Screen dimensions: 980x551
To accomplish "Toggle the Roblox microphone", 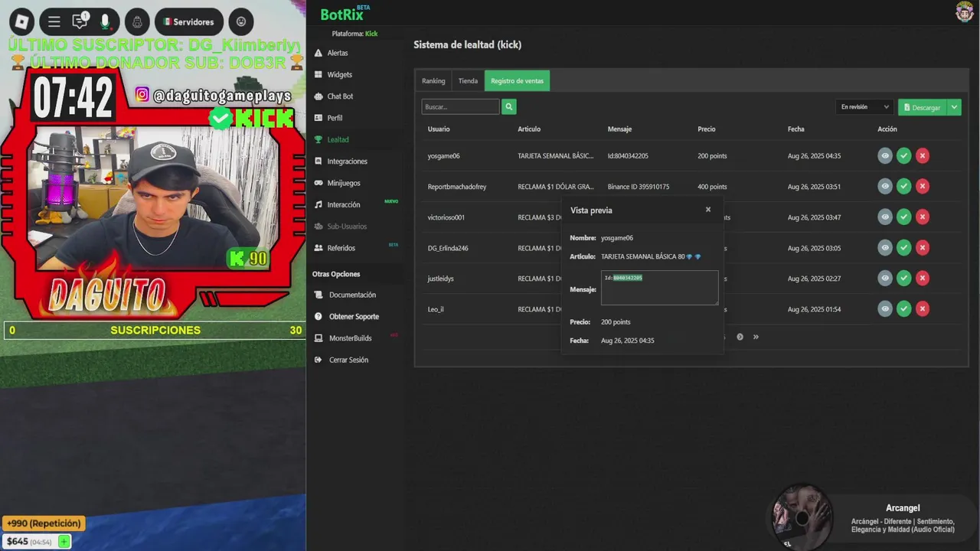I will pyautogui.click(x=105, y=21).
